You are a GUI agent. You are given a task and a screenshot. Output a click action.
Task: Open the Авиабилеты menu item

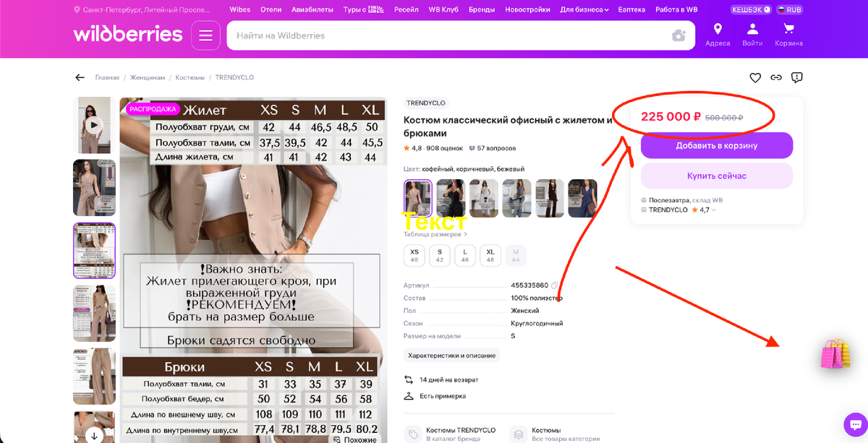(312, 10)
